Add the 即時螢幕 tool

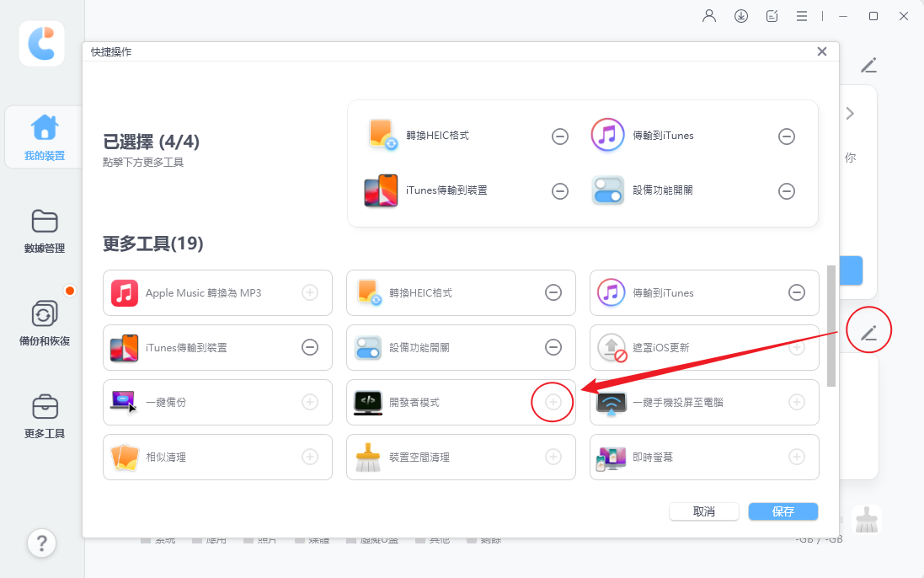coord(797,457)
